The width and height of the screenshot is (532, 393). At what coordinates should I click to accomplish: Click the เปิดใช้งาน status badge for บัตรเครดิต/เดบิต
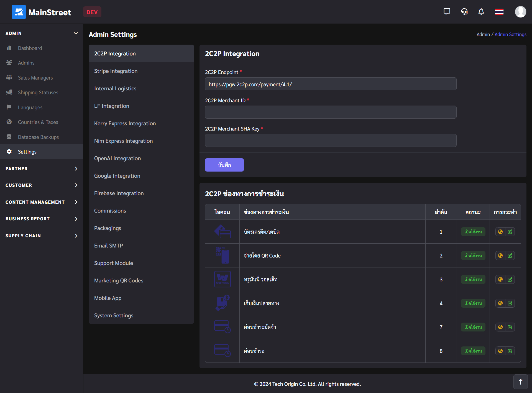click(x=473, y=232)
